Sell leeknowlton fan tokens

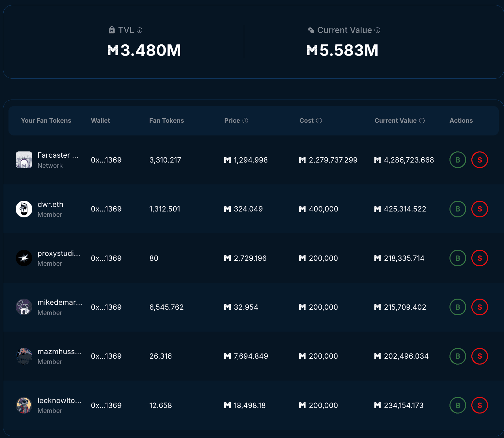tap(480, 405)
